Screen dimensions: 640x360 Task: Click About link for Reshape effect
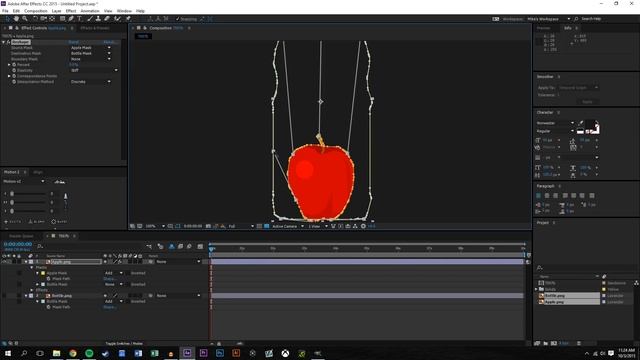[109, 42]
